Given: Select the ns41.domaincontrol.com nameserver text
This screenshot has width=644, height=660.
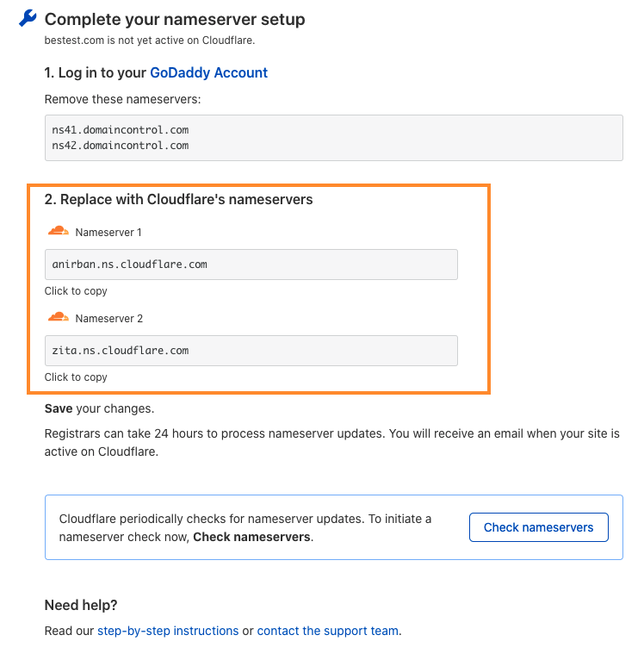Looking at the screenshot, I should point(120,130).
